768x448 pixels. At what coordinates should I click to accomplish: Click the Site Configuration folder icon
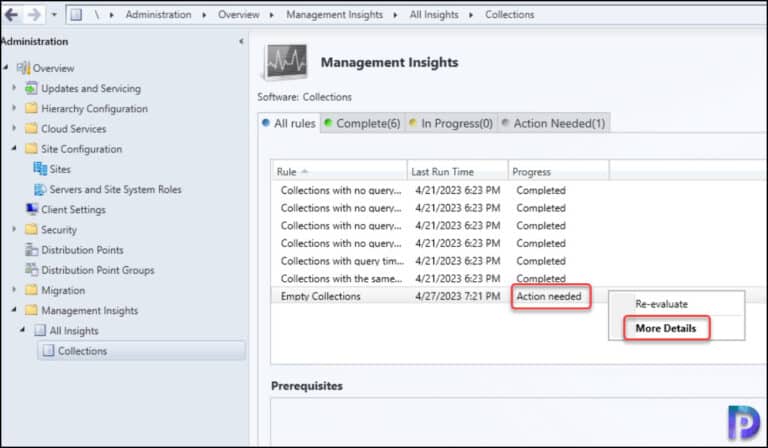tap(31, 148)
